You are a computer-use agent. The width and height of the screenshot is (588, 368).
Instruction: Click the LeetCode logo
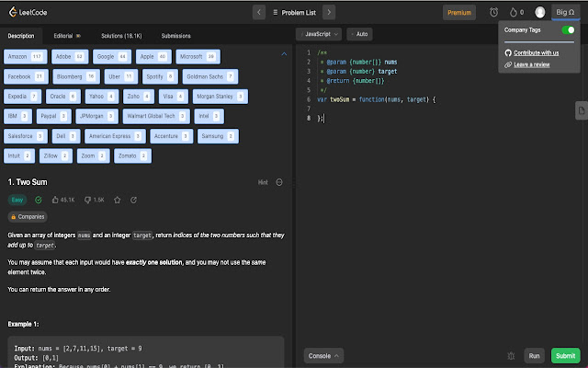coord(28,12)
